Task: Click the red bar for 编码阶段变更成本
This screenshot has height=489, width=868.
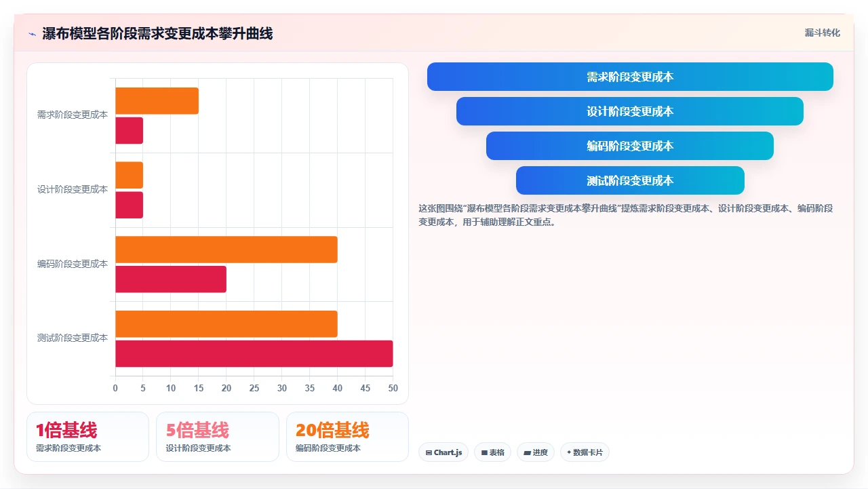Action: [x=171, y=279]
